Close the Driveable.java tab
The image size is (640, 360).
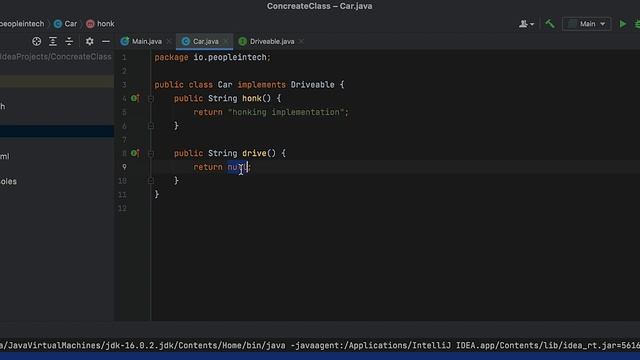[301, 41]
